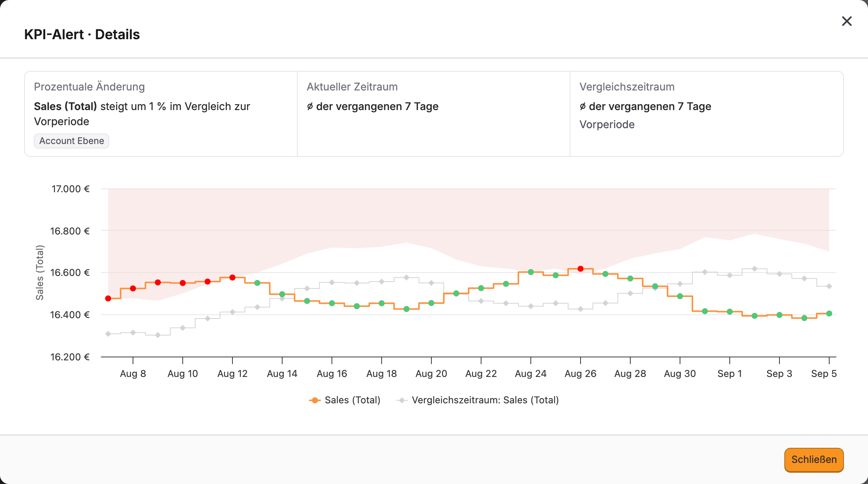
Task: Select the green data point above Sep 1
Action: 730,312
